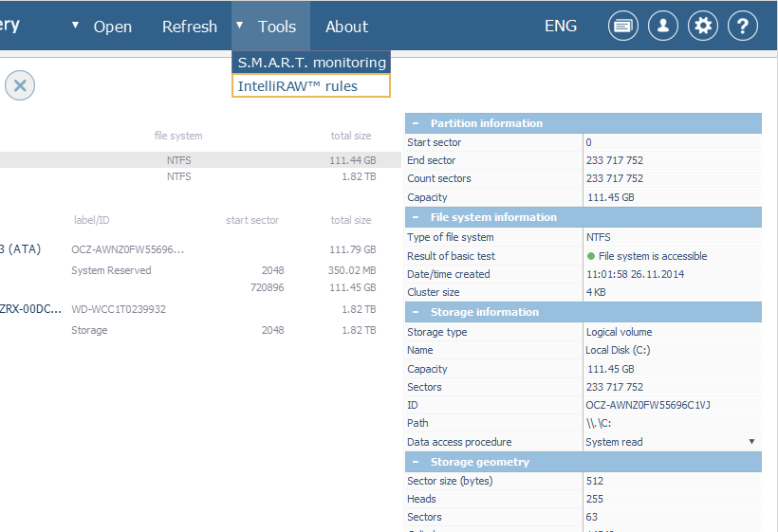Click the Open button
Screen dimensions: 778x532
pyautogui.click(x=112, y=27)
